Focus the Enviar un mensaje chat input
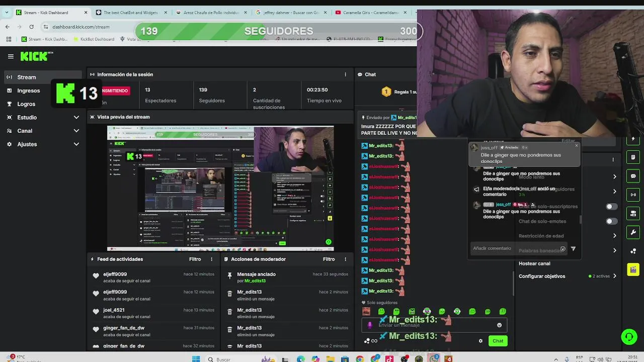 pyautogui.click(x=434, y=325)
